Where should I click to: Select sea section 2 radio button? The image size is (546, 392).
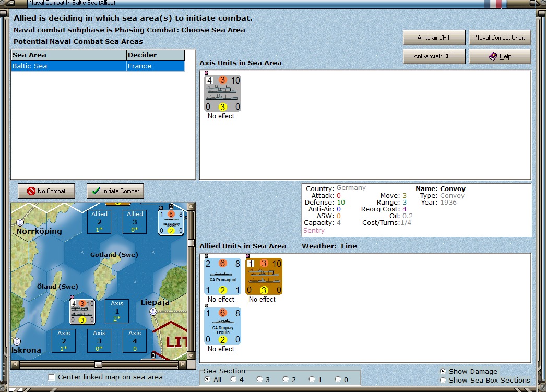(286, 379)
